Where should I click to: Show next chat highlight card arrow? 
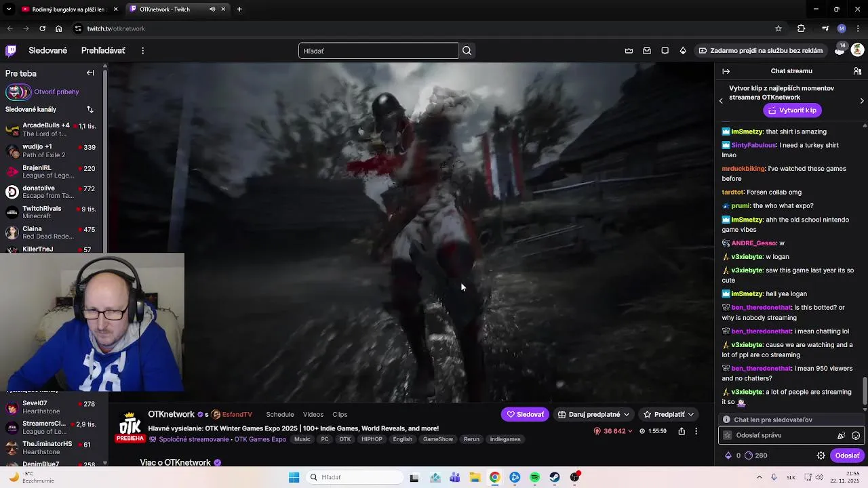(x=862, y=101)
